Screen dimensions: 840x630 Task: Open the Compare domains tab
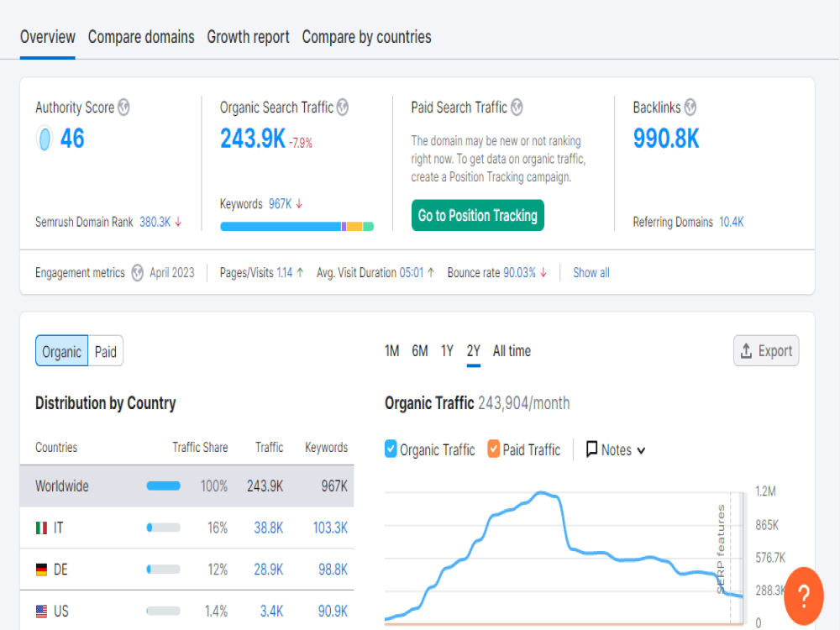(x=141, y=37)
